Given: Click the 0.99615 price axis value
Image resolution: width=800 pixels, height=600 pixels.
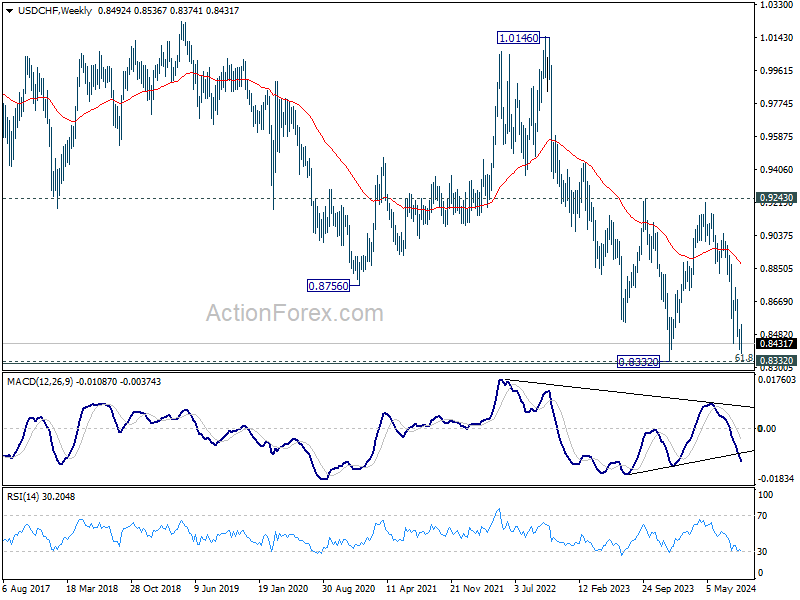Looking at the screenshot, I should click(x=777, y=71).
